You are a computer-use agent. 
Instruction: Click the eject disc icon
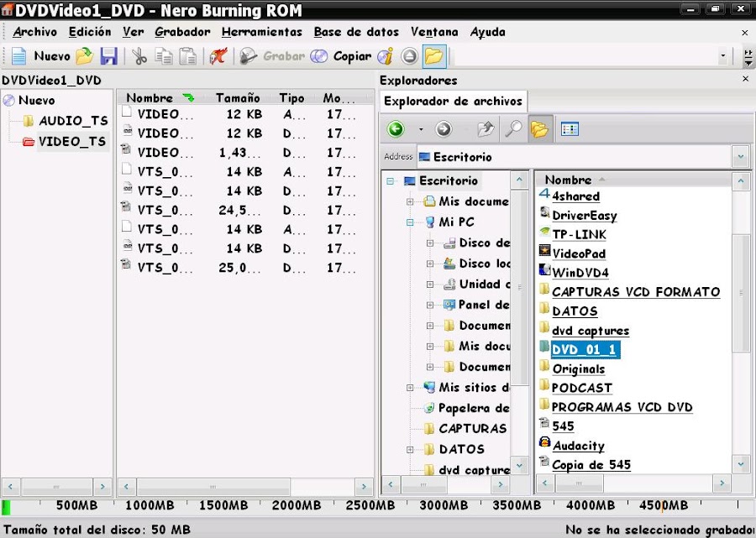409,56
